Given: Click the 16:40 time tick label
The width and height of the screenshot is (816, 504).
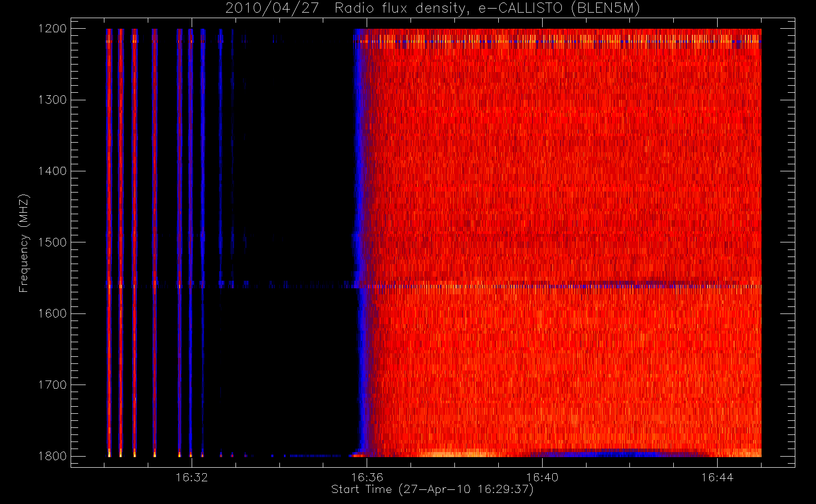Looking at the screenshot, I should [542, 477].
